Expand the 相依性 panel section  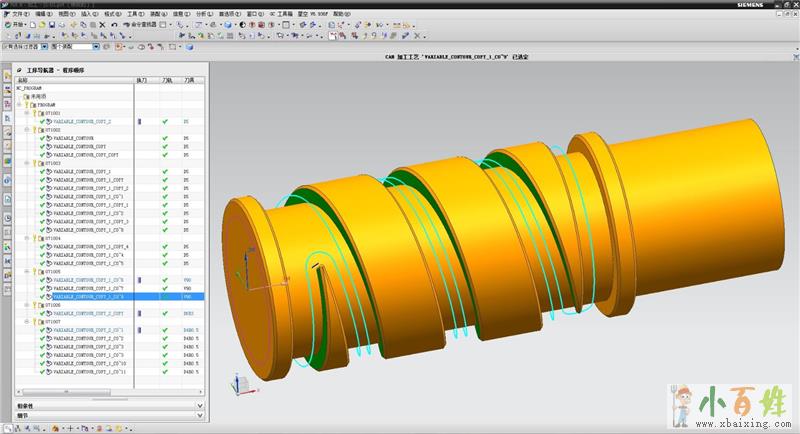200,406
